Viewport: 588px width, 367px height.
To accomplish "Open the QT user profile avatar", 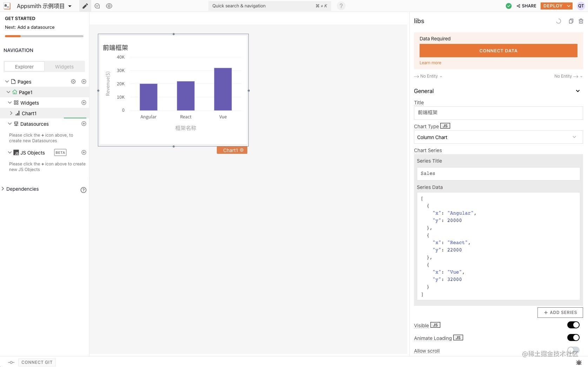I will point(581,6).
